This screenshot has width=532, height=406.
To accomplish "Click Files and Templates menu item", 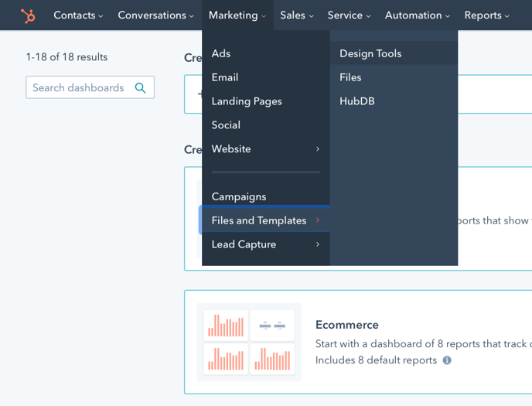I will coord(266,220).
